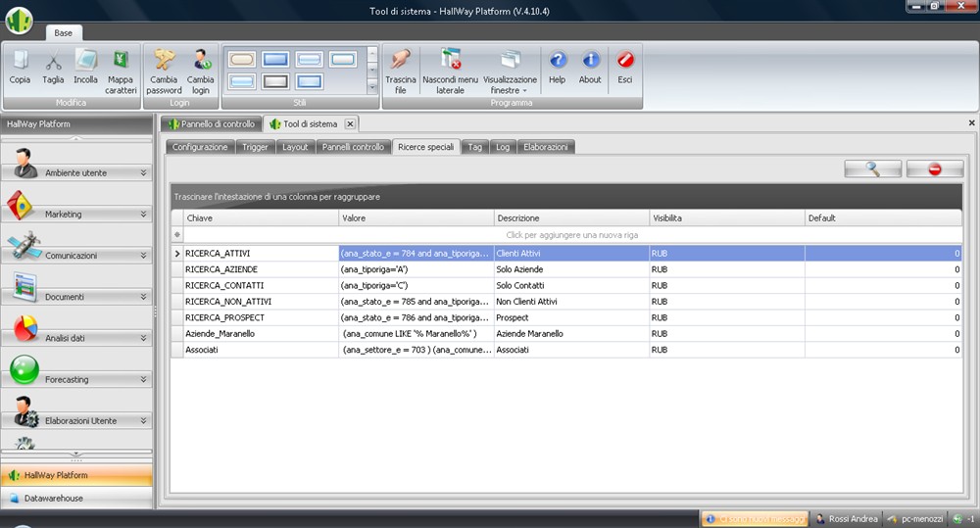The height and width of the screenshot is (528, 980).
Task: Open Mappa caratteri tool
Action: (x=121, y=72)
